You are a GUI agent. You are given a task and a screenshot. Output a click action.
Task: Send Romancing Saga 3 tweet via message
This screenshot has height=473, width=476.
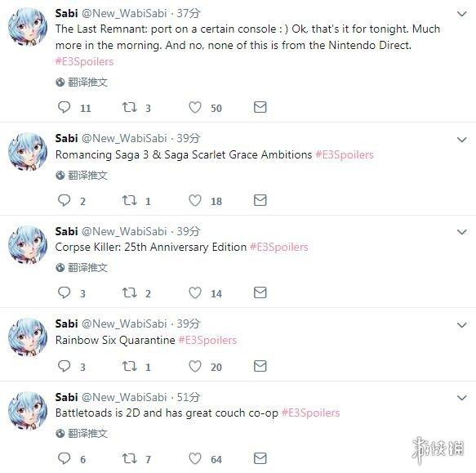(260, 200)
